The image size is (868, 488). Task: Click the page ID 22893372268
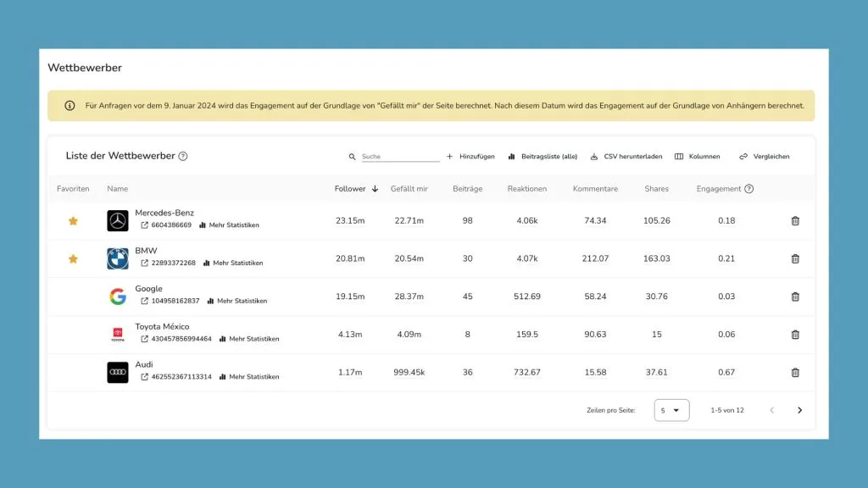point(173,263)
